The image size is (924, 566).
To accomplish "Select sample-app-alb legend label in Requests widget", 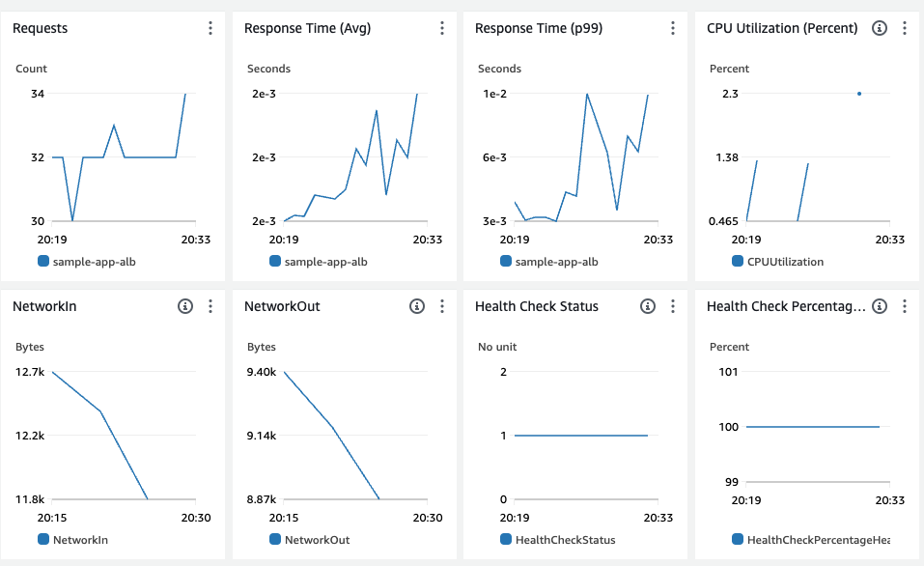I will (95, 262).
